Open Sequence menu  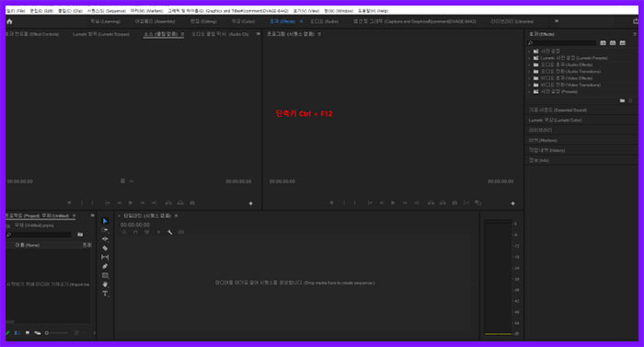107,11
